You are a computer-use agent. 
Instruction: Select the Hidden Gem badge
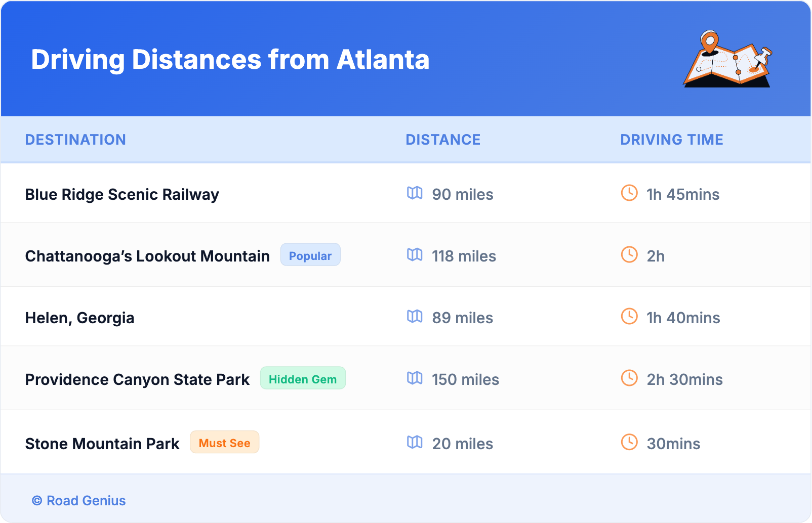[303, 378]
